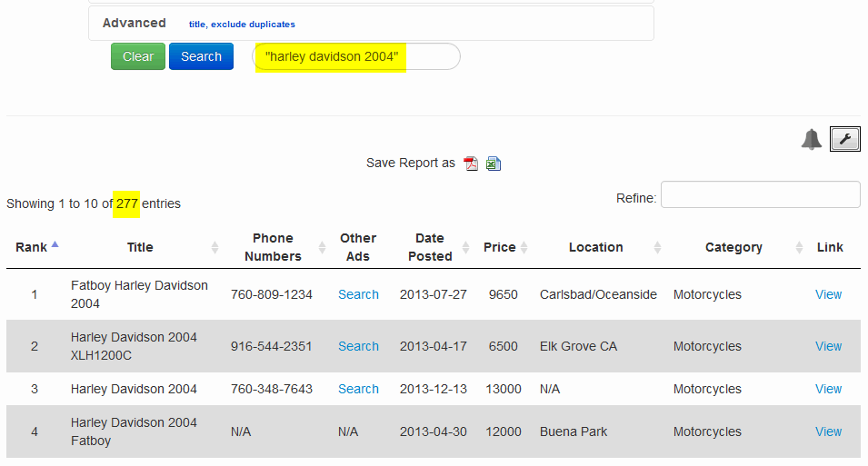This screenshot has height=466, width=868.
Task: Save report as PDF icon
Action: (x=471, y=164)
